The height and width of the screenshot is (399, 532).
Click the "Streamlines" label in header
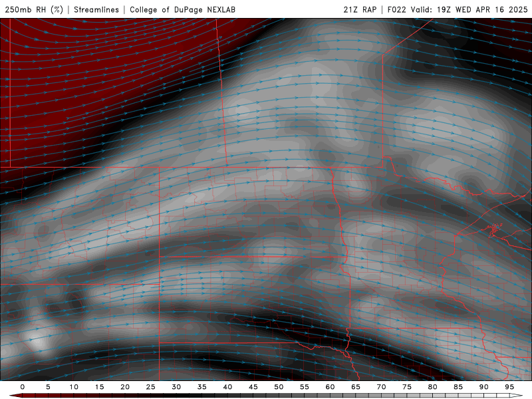tap(96, 10)
